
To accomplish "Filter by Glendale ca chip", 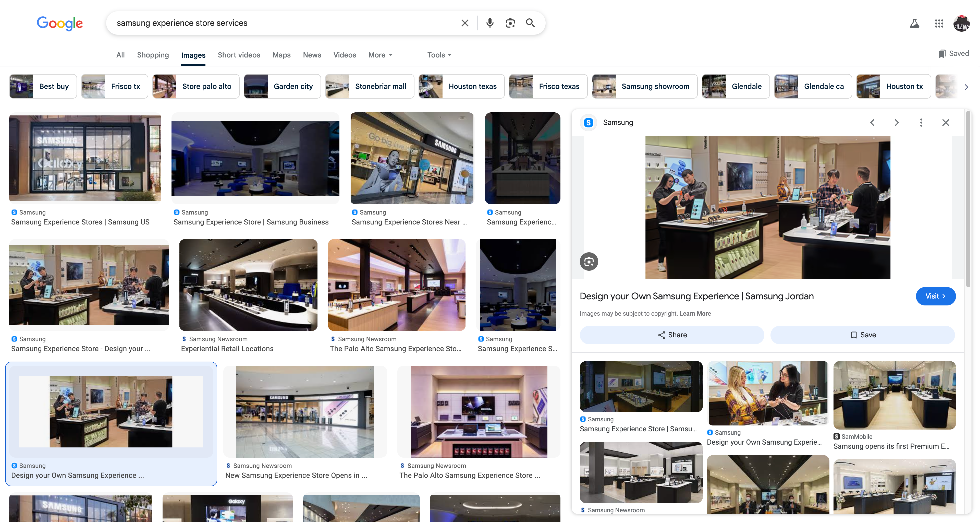I will pyautogui.click(x=813, y=86).
